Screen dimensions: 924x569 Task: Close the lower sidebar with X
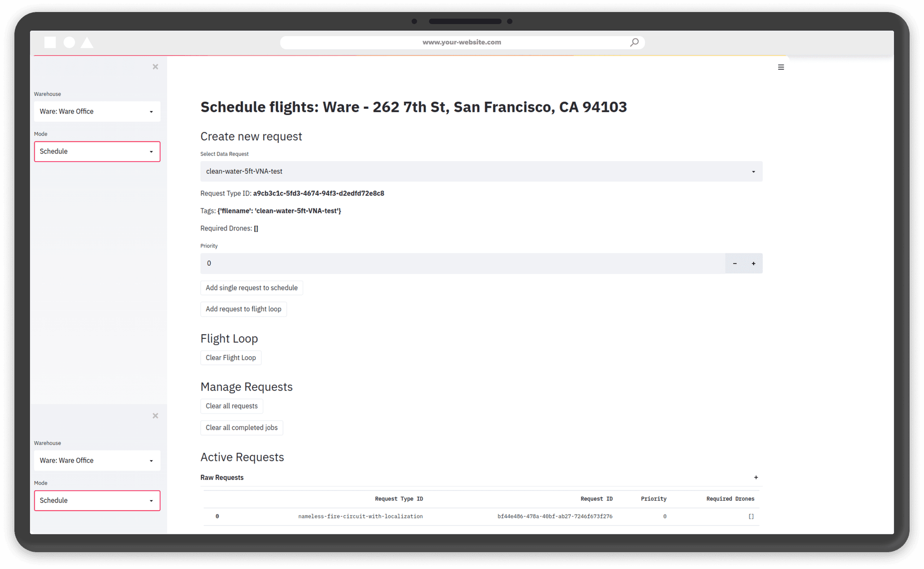pyautogui.click(x=155, y=416)
